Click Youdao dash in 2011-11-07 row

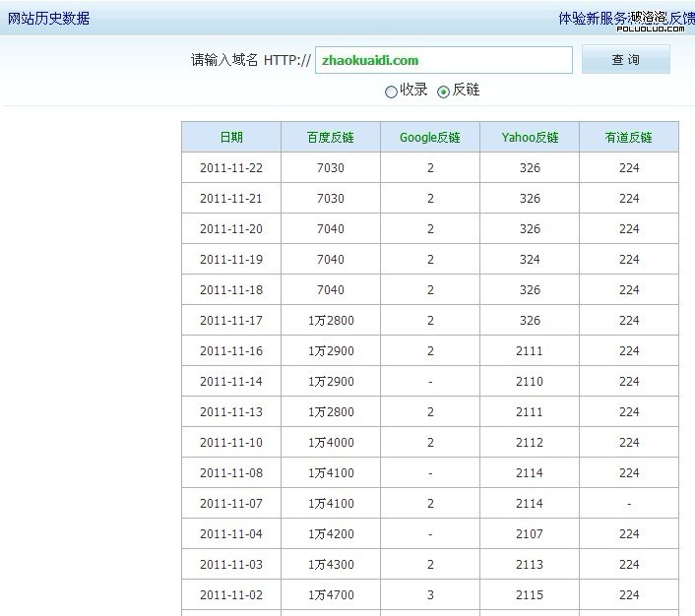[629, 504]
